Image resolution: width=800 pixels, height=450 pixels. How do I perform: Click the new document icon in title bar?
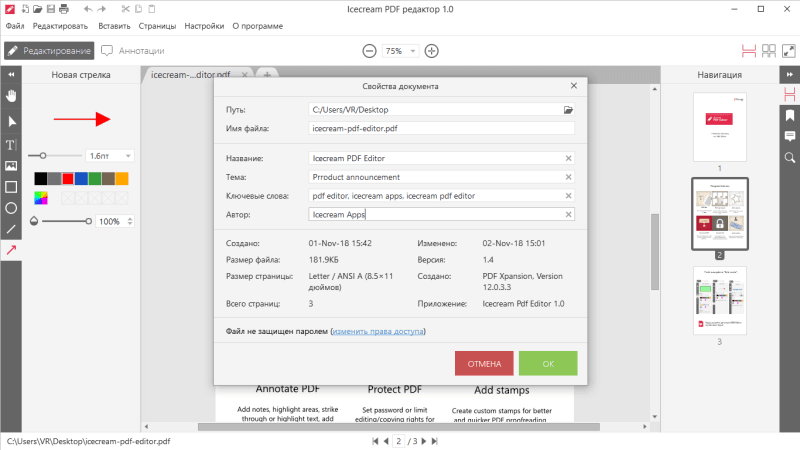25,9
